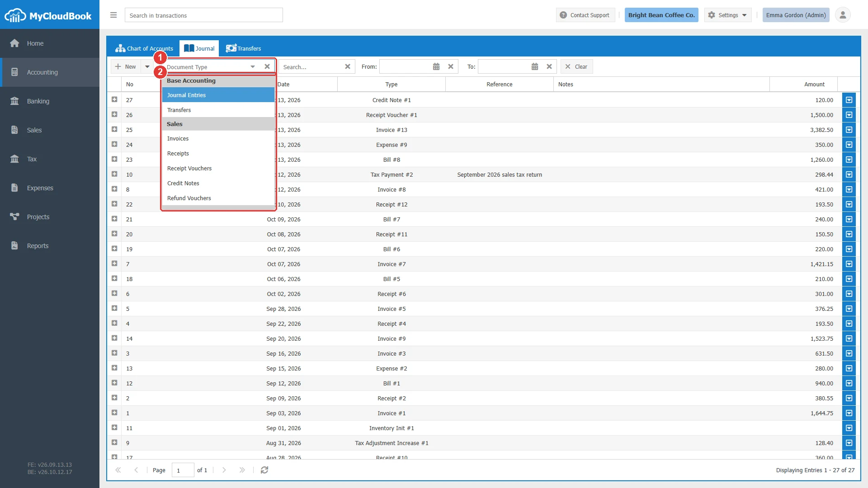Go to the first page
The height and width of the screenshot is (488, 868).
tap(118, 470)
